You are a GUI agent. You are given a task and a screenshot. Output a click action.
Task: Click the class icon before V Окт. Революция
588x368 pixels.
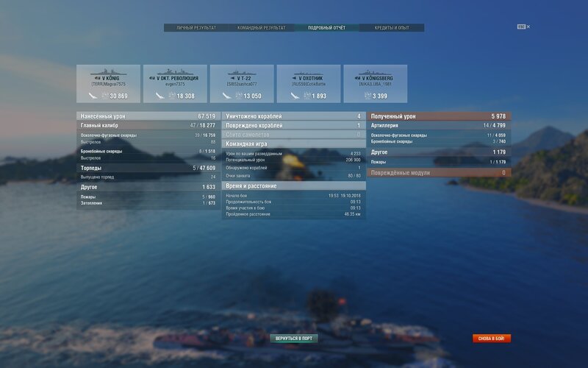point(152,78)
